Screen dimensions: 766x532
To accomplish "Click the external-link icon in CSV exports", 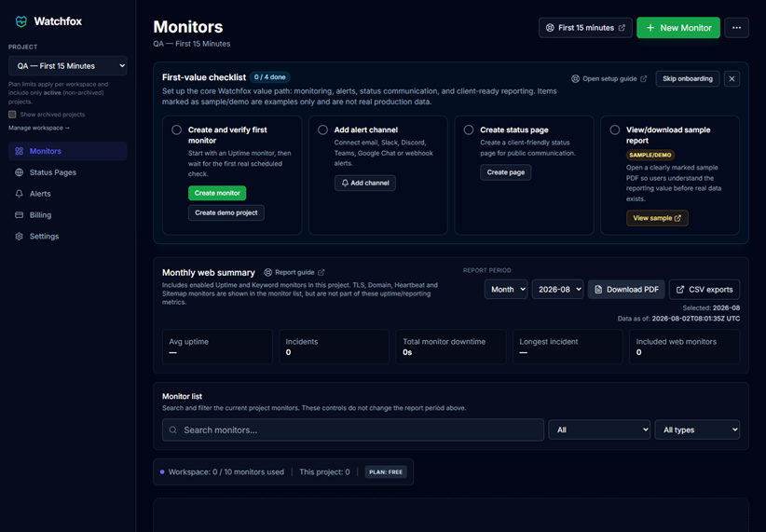I will pos(680,290).
